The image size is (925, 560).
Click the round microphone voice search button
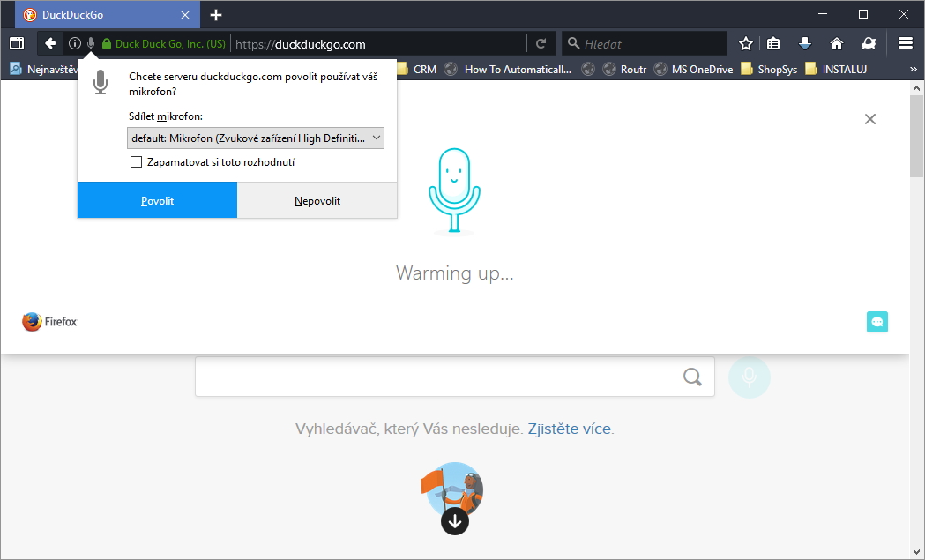750,377
